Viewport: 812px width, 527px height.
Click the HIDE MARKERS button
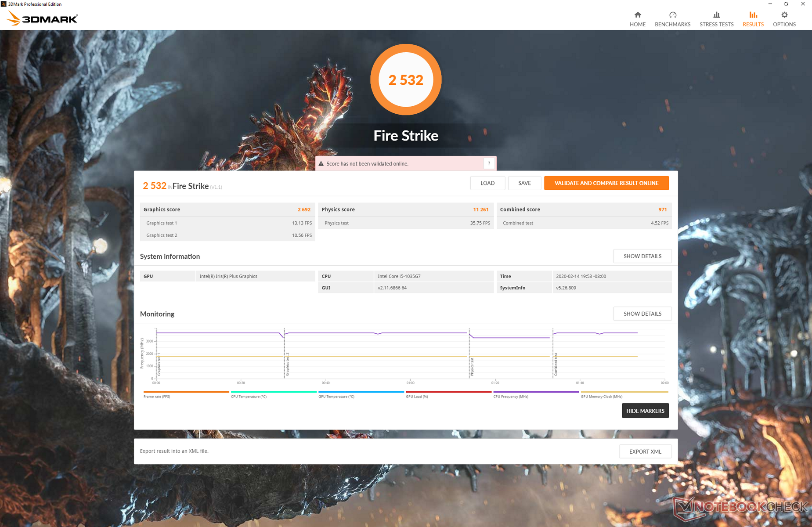coord(645,411)
